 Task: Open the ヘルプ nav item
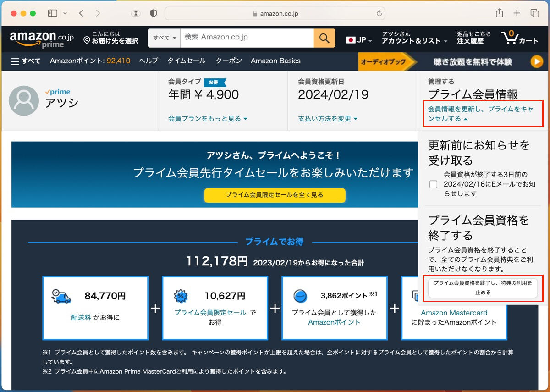tap(148, 61)
